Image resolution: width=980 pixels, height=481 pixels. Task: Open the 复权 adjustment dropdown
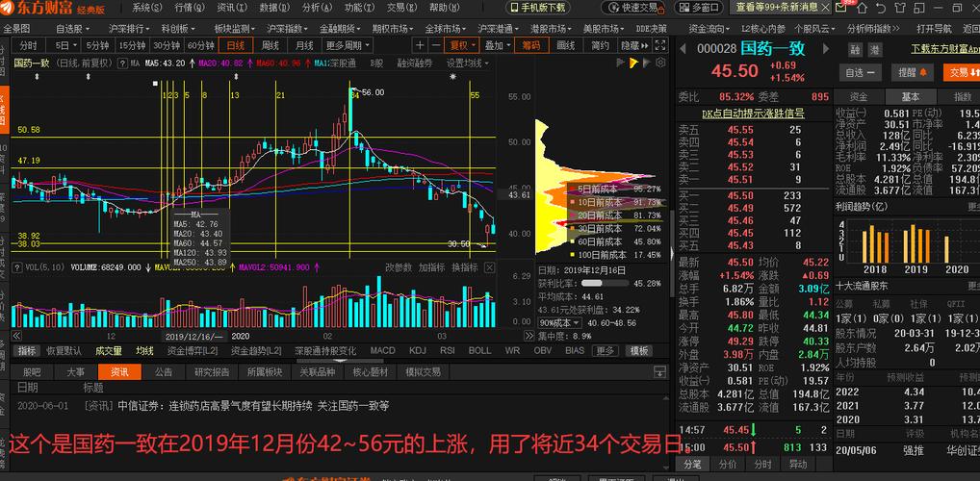(x=462, y=45)
